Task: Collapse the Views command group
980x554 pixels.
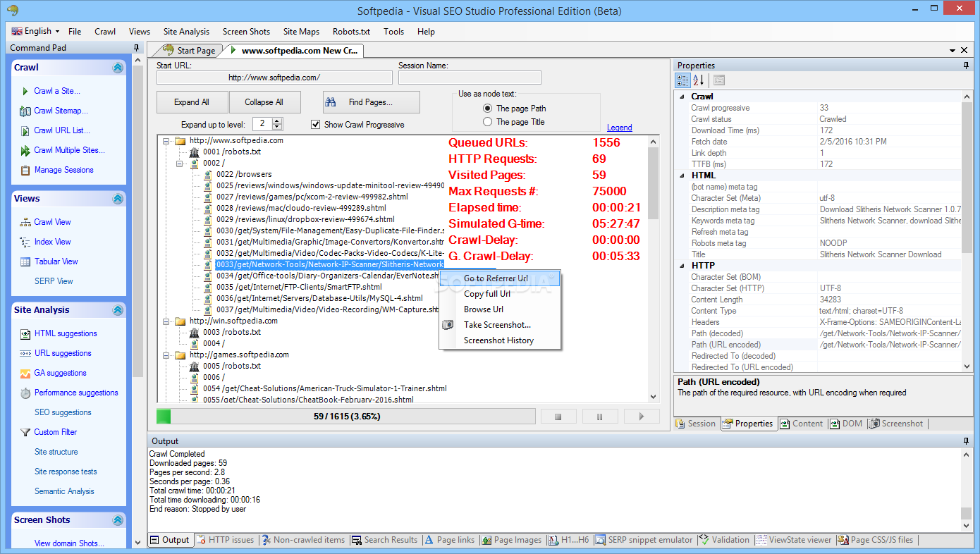Action: pos(118,199)
